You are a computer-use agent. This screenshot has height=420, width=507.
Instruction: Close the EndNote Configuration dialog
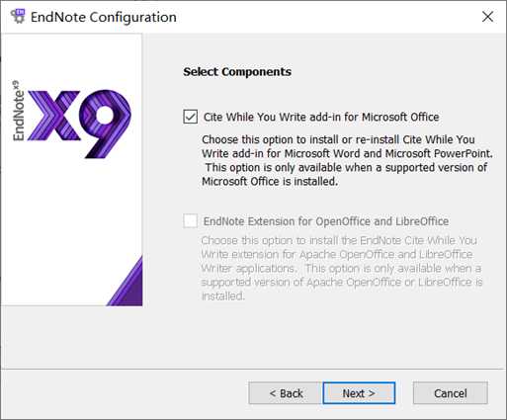487,17
